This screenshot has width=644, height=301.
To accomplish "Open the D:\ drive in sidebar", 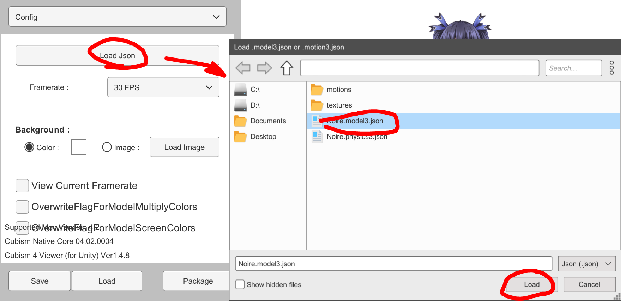I will coord(268,105).
